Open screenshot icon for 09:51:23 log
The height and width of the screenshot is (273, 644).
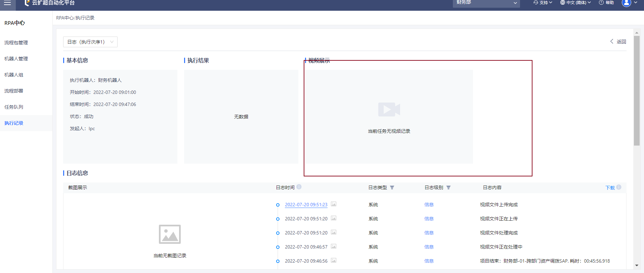click(334, 204)
